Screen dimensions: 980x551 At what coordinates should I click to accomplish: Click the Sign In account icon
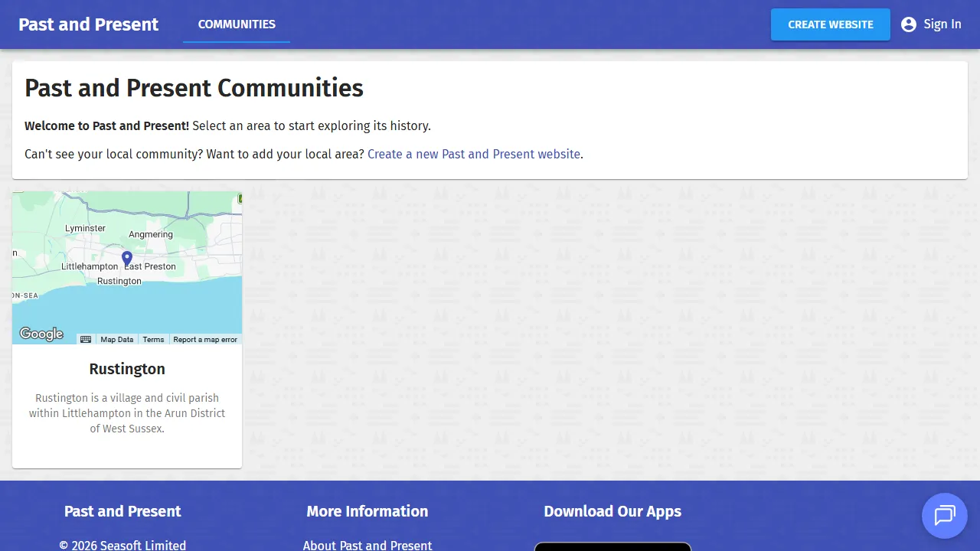(909, 24)
